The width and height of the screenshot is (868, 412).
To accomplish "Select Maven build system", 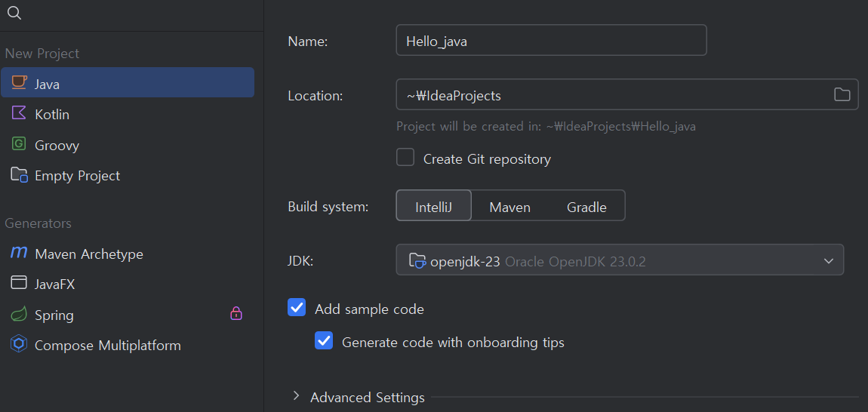I will [509, 207].
